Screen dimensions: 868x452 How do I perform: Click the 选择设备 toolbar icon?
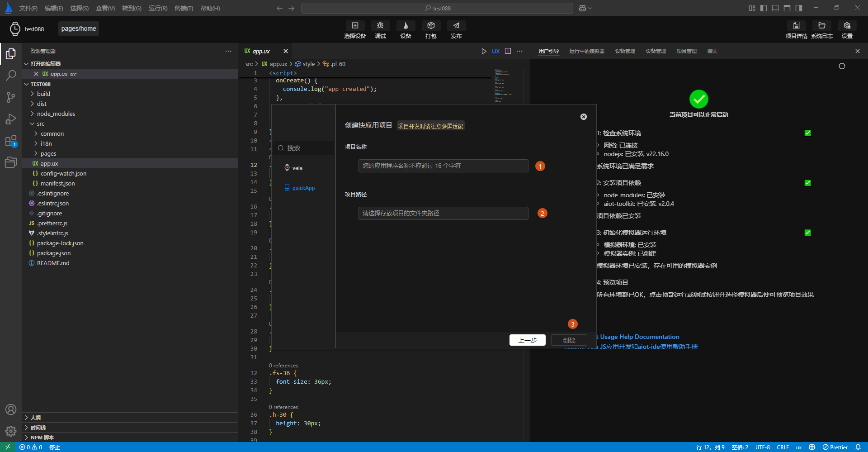pos(355,26)
